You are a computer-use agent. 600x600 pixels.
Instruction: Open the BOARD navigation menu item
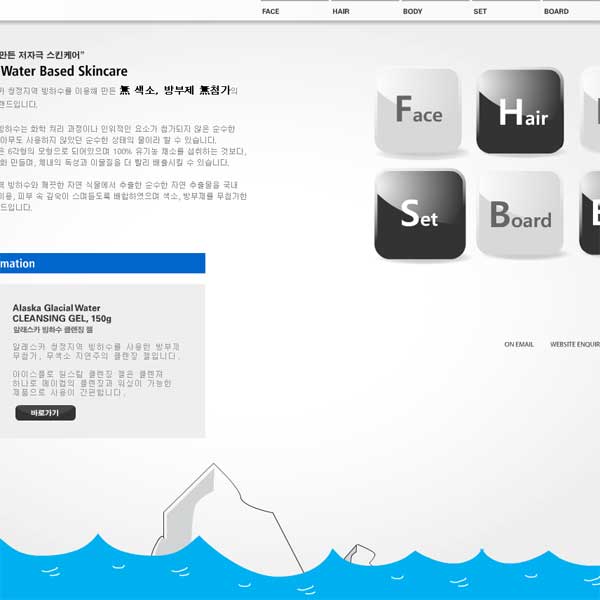tap(556, 11)
